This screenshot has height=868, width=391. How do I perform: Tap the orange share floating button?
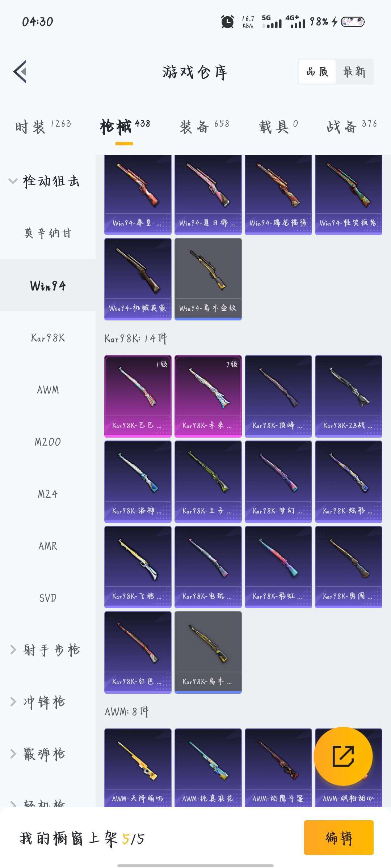(x=343, y=756)
